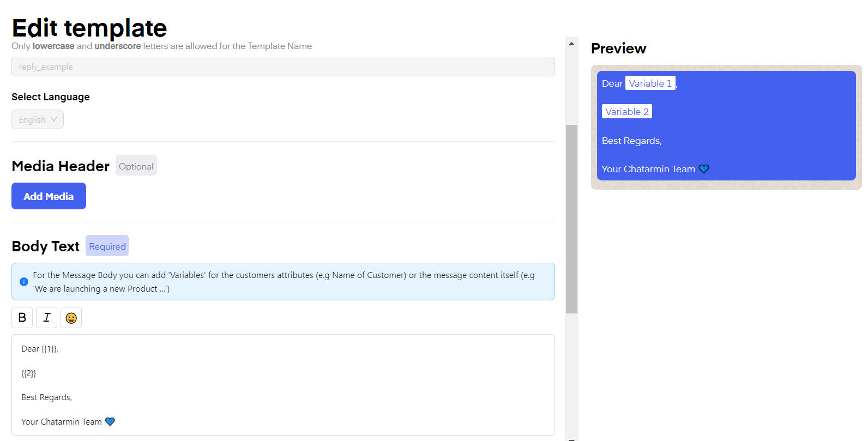Open the emoji picker
Image resolution: width=868 pixels, height=441 pixels.
(x=71, y=318)
